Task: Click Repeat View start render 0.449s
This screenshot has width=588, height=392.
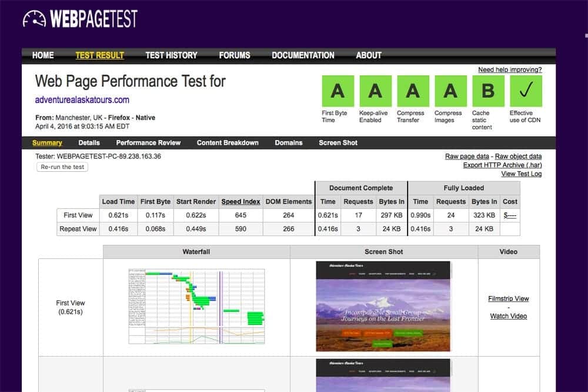Action: pos(196,229)
